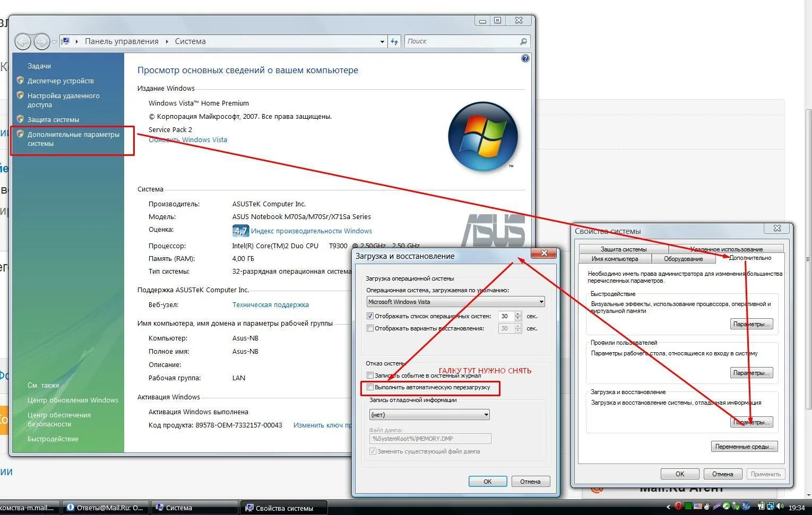Expand the arrow after Панель управления breadcrumb
This screenshot has width=812, height=515.
[167, 41]
